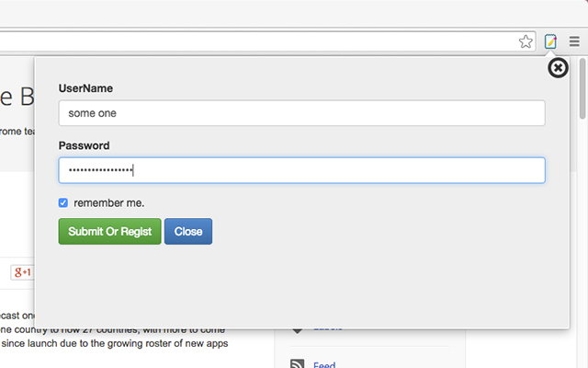This screenshot has height=368, width=588.
Task: Open the Feed link in sidebar
Action: [324, 364]
